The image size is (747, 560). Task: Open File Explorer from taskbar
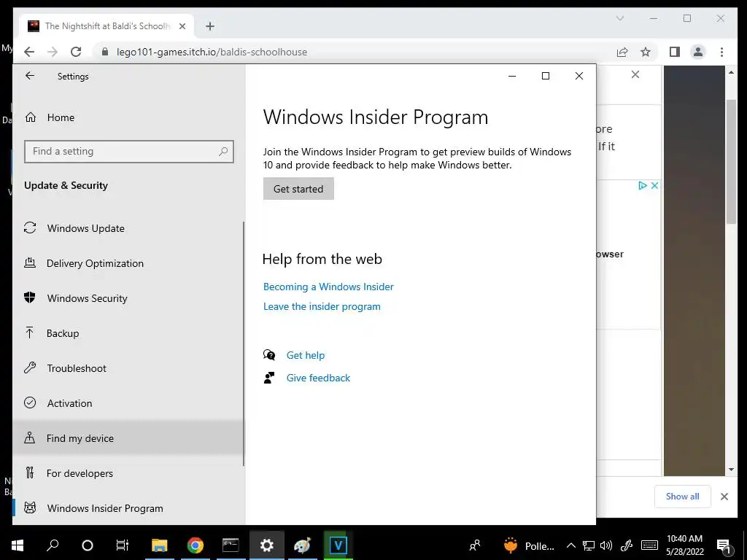coord(160,545)
